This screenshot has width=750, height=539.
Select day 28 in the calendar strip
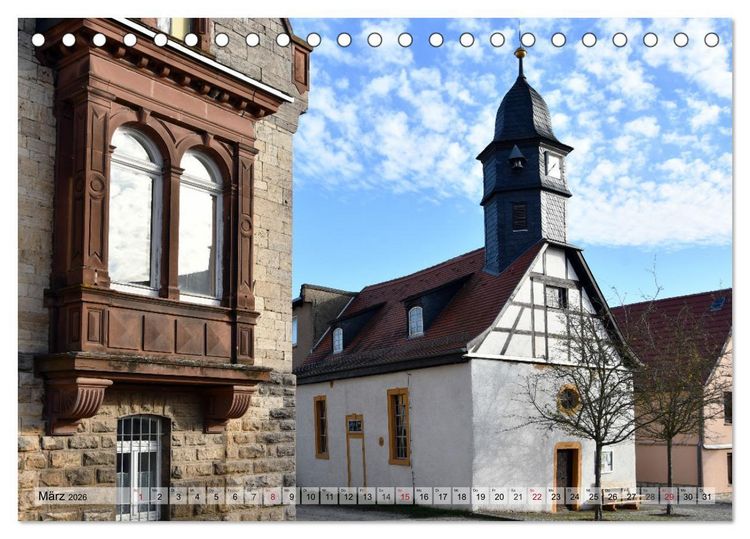click(650, 496)
